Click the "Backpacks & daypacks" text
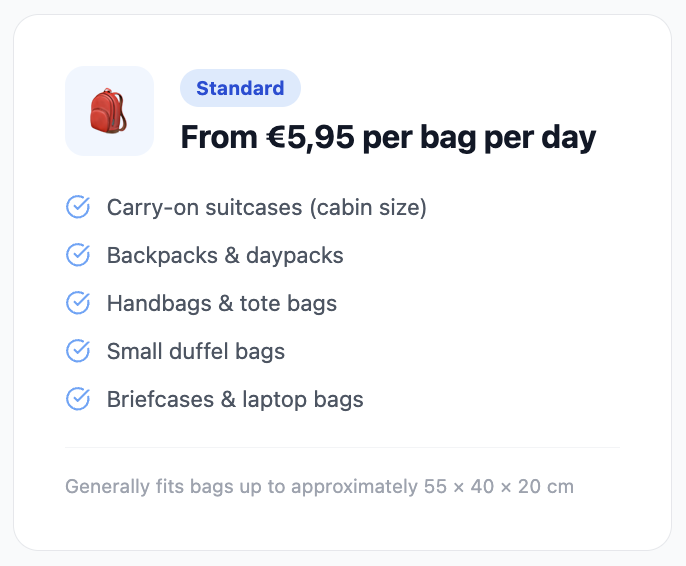Screen dimensions: 686x566 point(225,255)
